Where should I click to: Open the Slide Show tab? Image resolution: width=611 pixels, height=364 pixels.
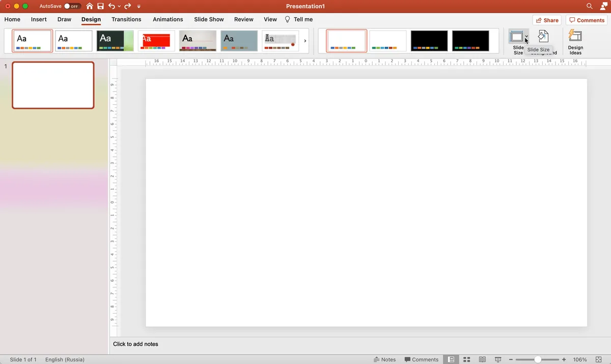[209, 19]
